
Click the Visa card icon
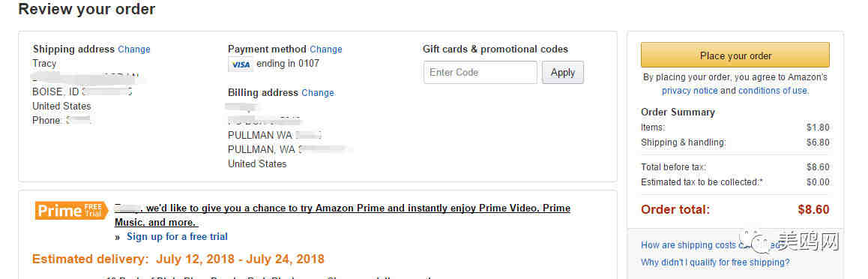click(241, 64)
